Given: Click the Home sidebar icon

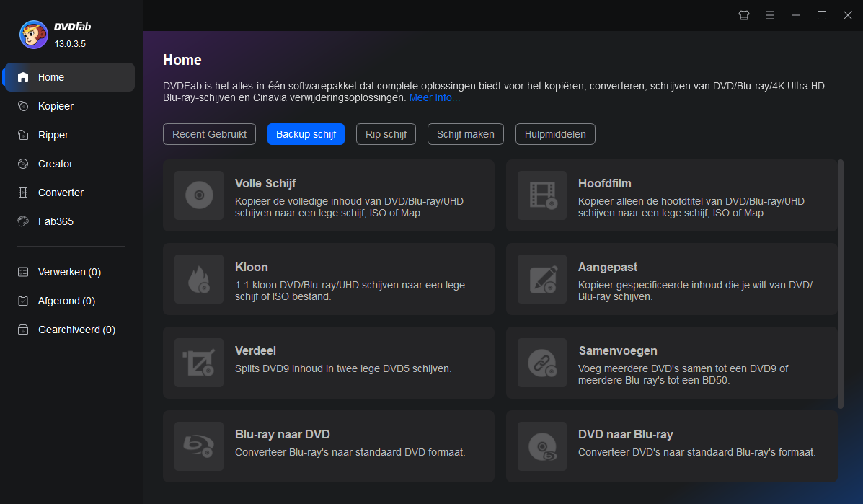Looking at the screenshot, I should pyautogui.click(x=23, y=77).
